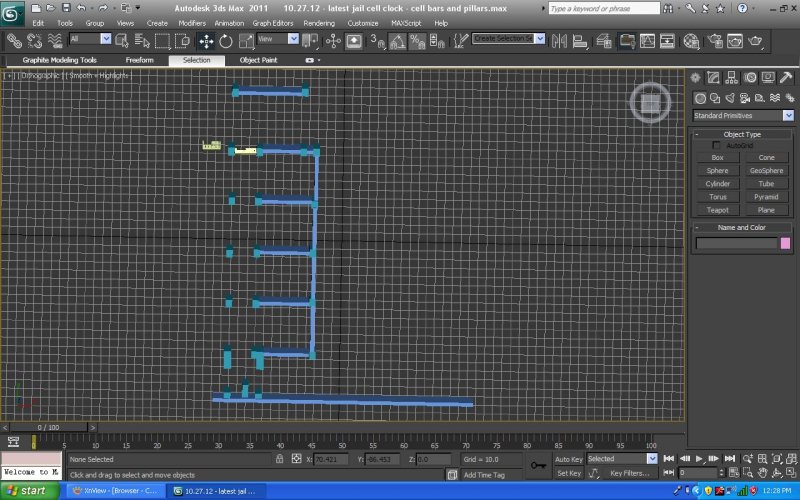800x500 pixels.
Task: Open the key mode Selected dropdown
Action: [x=652, y=459]
